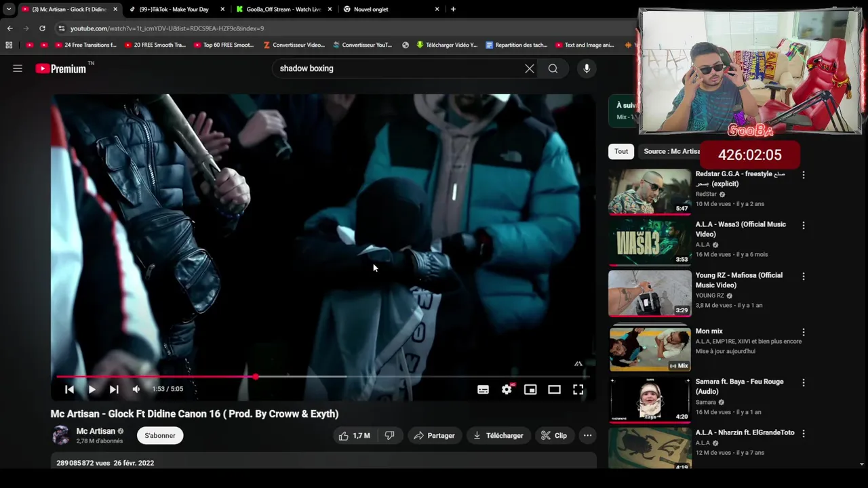This screenshot has height=488, width=868.
Task: Open Télécharger Vidéo Y... bookmark
Action: pyautogui.click(x=447, y=45)
